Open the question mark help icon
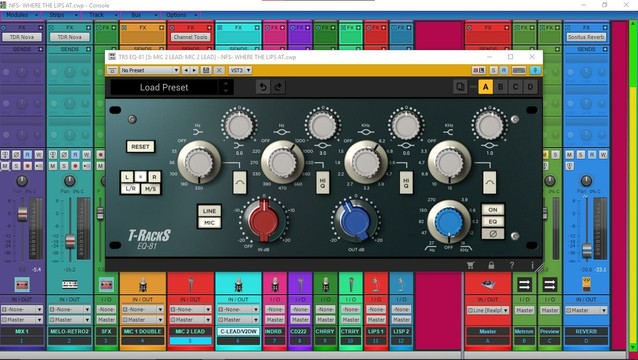638x360 pixels. (512, 265)
